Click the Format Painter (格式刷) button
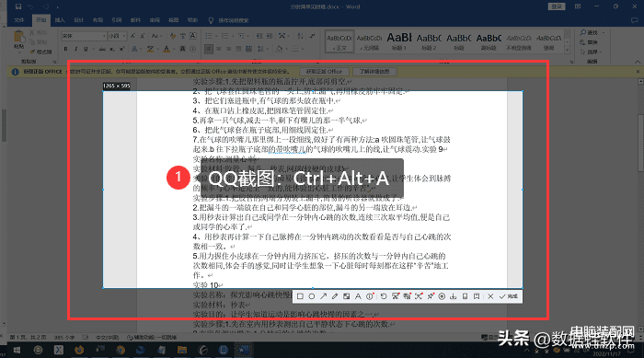 [40, 52]
